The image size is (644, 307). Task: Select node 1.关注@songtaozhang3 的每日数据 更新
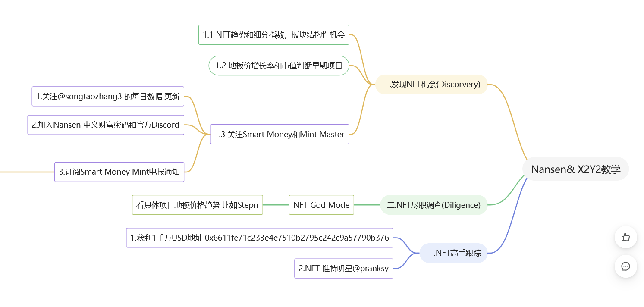tap(108, 96)
